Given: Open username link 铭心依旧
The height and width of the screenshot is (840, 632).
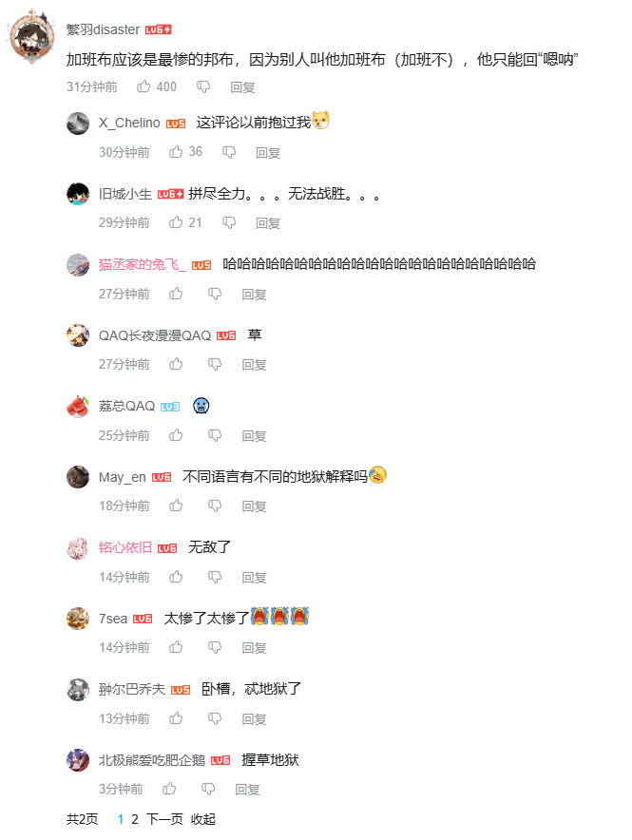Looking at the screenshot, I should pos(125,547).
